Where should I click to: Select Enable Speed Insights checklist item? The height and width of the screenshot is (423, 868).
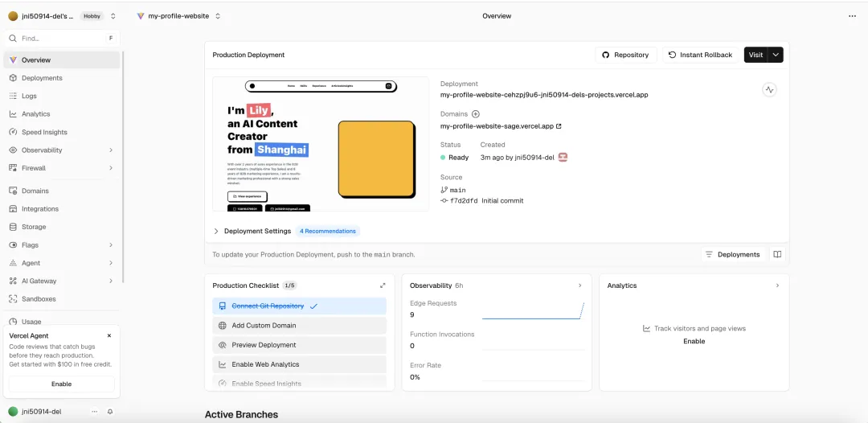300,382
